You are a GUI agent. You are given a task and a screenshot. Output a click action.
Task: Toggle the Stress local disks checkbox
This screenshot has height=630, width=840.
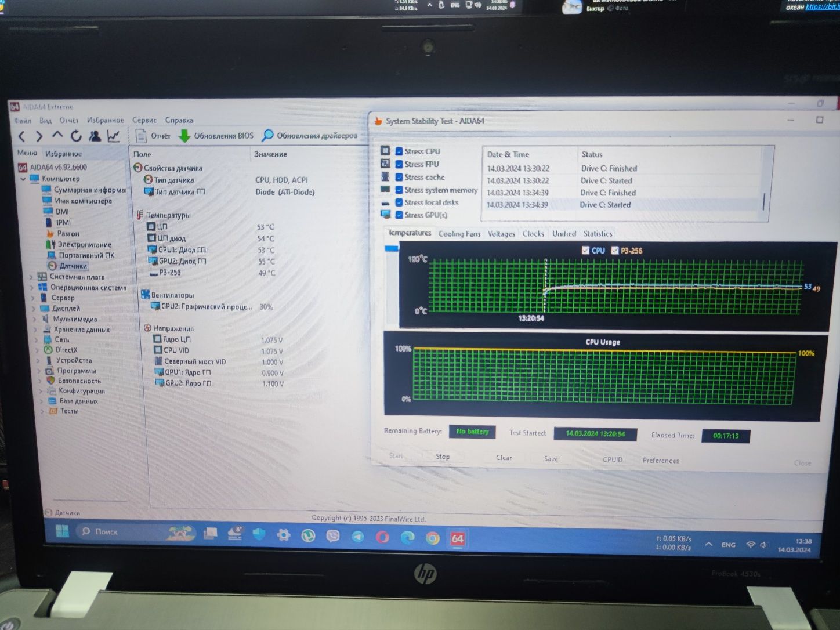point(399,202)
